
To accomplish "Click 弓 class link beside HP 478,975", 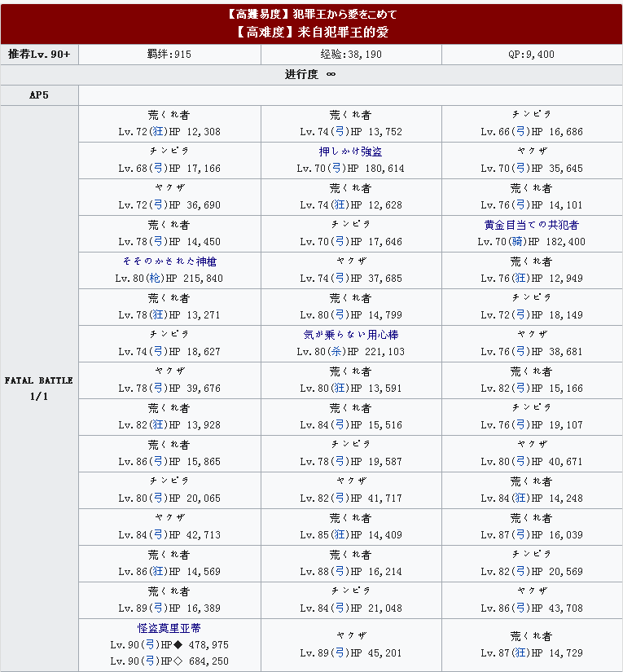I will point(150,644).
